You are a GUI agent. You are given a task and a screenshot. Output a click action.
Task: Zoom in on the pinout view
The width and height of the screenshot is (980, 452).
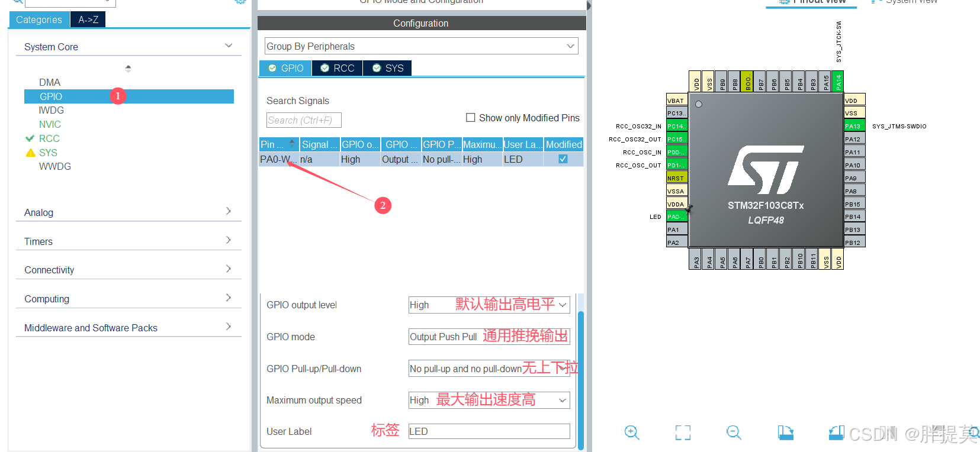632,432
